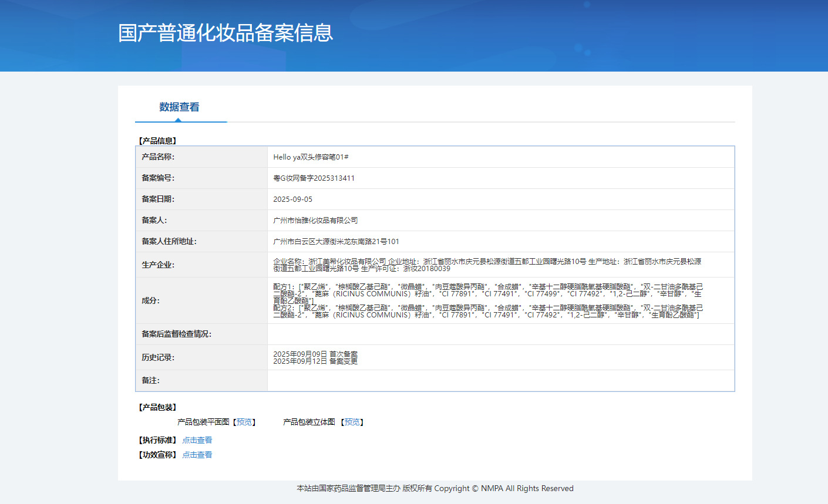Image resolution: width=828 pixels, height=504 pixels.
Task: Select product name Hello ya双头修容笔01#
Action: click(311, 157)
